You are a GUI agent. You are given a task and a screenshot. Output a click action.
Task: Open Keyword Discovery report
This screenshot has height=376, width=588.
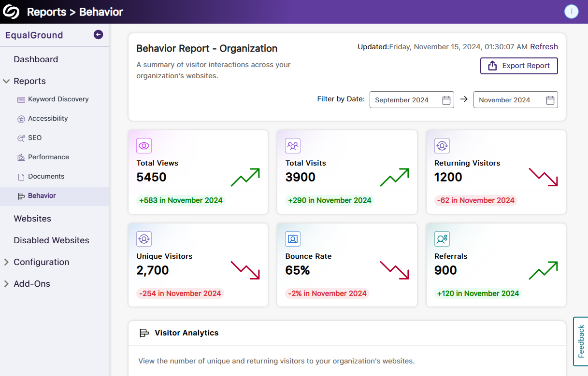pyautogui.click(x=58, y=99)
